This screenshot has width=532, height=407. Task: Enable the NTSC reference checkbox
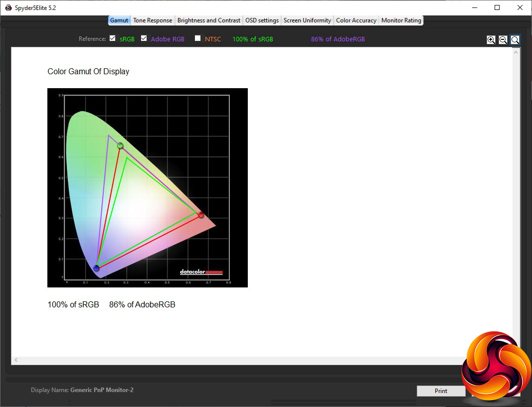point(198,38)
